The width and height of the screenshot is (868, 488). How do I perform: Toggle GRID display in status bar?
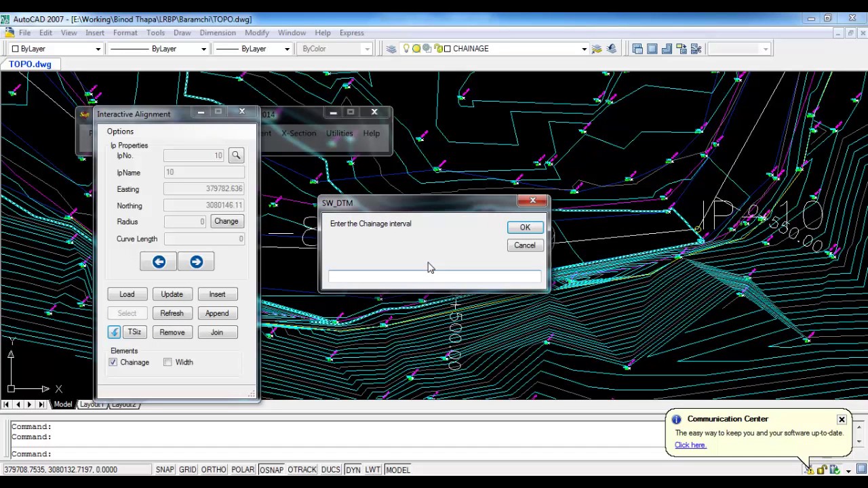(188, 470)
